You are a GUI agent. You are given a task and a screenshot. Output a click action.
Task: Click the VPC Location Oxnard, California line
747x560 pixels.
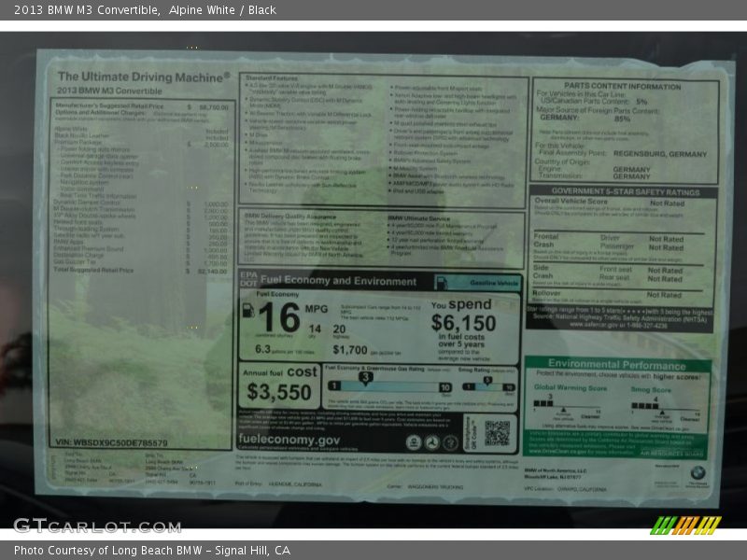click(x=565, y=489)
